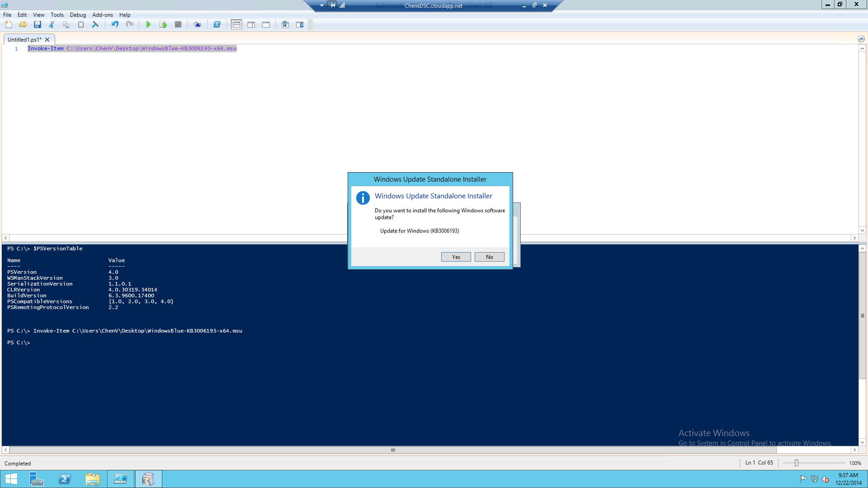868x488 pixels.
Task: Cut the selection with the scissors icon
Action: click(x=52, y=24)
